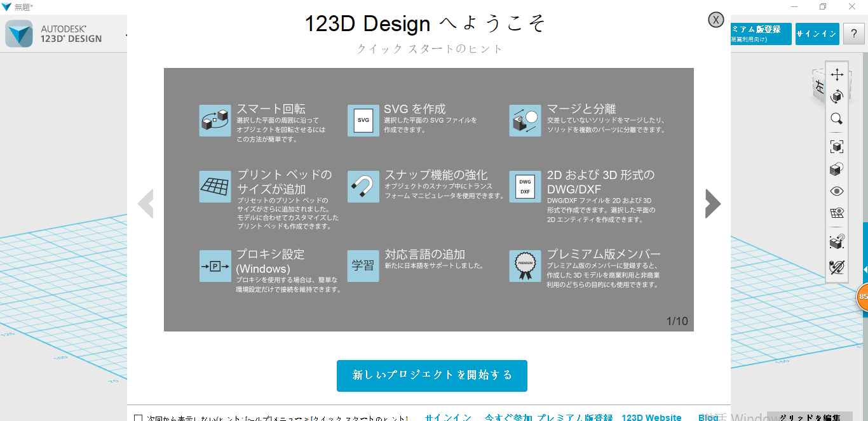Click the マージと分離 heading text
This screenshot has height=421, width=868.
[x=581, y=109]
